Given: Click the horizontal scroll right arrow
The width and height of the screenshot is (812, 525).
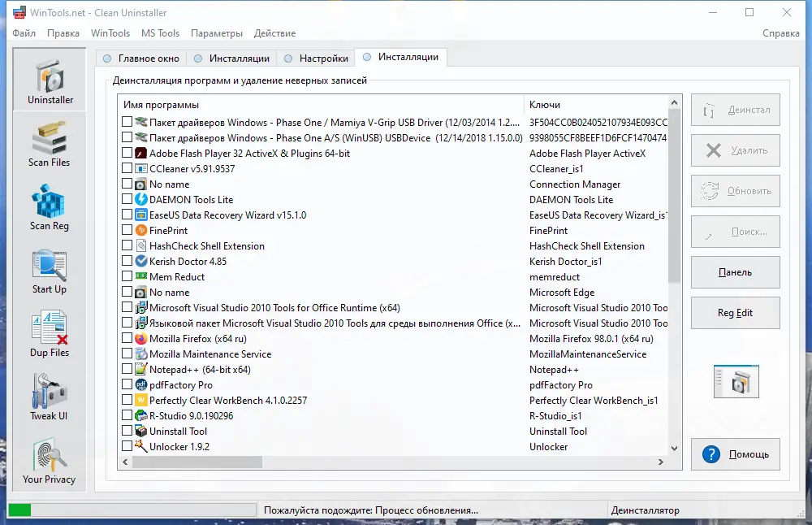Looking at the screenshot, I should point(661,462).
